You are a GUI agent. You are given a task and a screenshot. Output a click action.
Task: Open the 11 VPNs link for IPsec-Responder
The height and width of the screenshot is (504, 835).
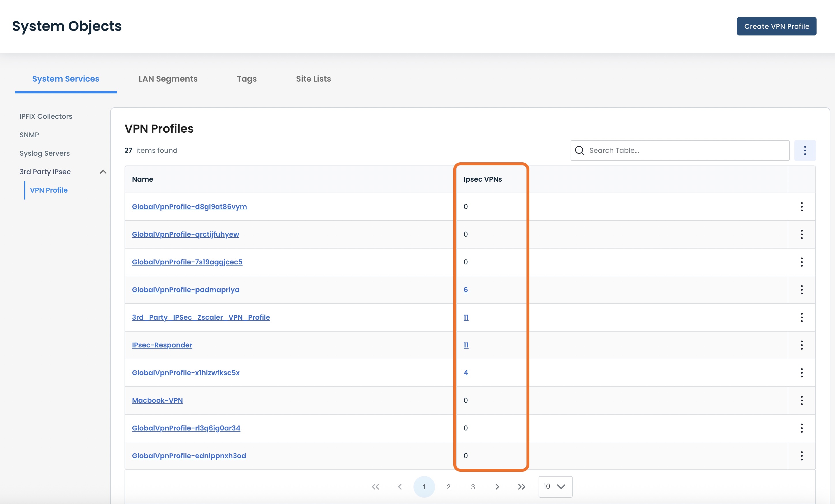point(466,345)
